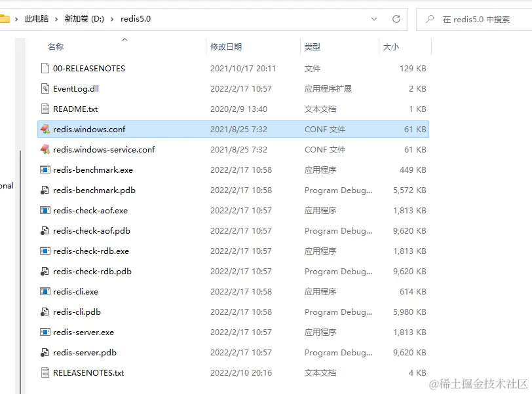The height and width of the screenshot is (394, 532).
Task: Select the file named redis-server.pdb
Action: pos(85,353)
